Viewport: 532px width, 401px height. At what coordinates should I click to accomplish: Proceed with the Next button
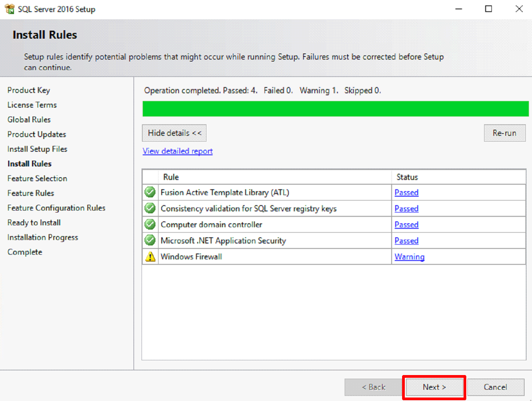[434, 387]
